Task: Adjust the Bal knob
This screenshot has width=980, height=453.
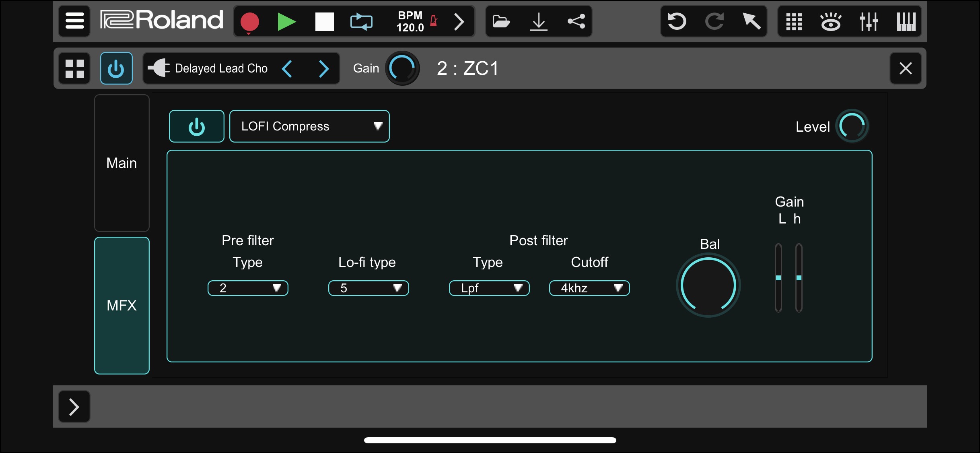Action: (x=708, y=285)
